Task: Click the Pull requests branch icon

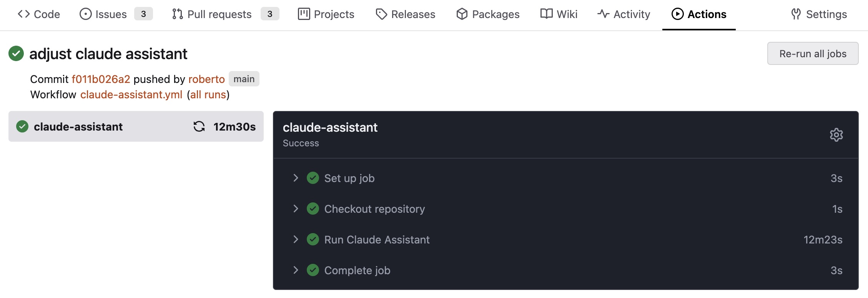Action: 177,14
